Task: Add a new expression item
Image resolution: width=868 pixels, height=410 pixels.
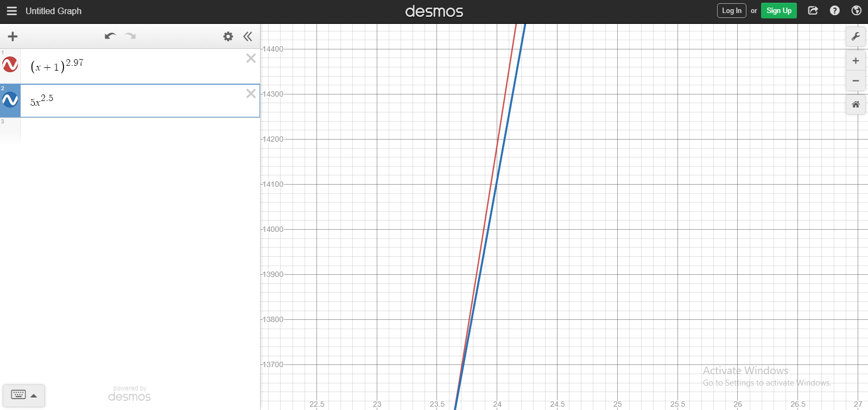Action: coord(12,36)
